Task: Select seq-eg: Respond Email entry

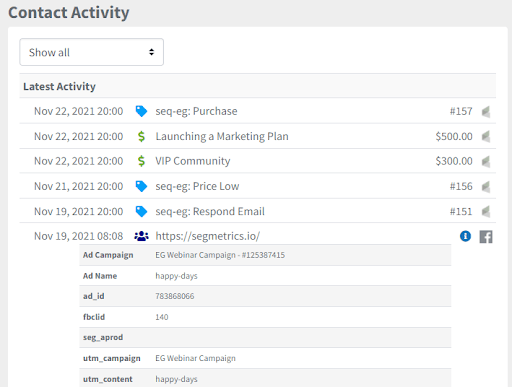Action: tap(210, 211)
